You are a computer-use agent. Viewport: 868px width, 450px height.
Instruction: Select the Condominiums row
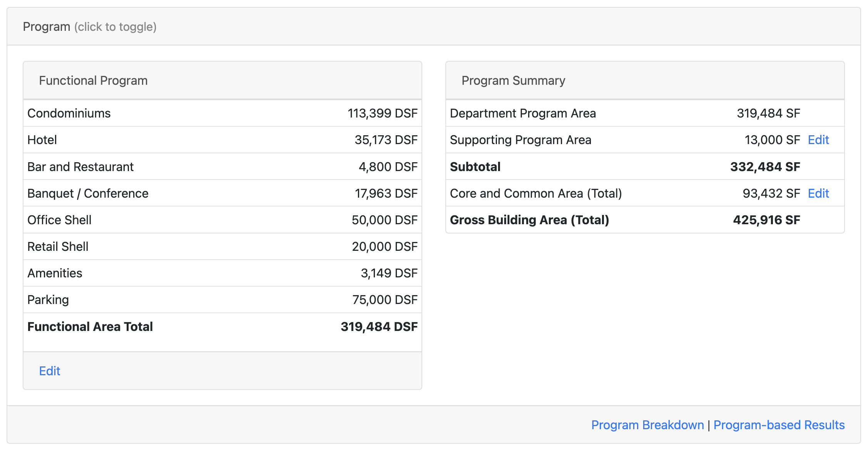pos(222,113)
